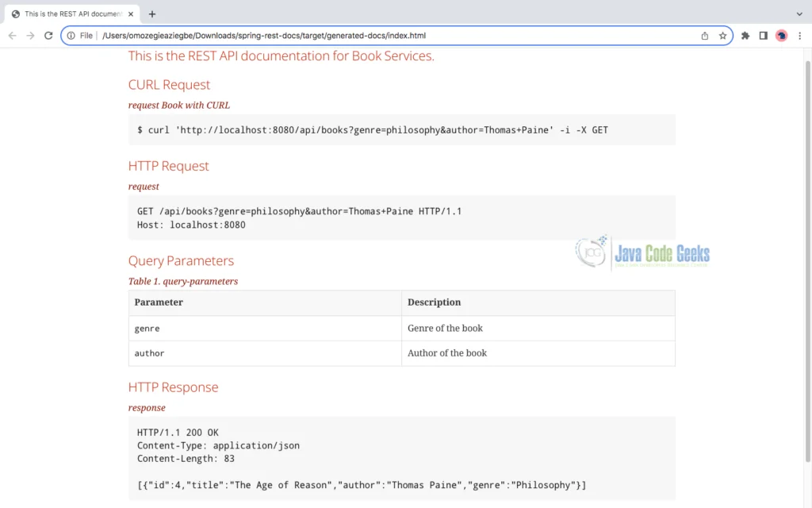812x508 pixels.
Task: Select the REST API documentation browser tab
Action: 71,14
